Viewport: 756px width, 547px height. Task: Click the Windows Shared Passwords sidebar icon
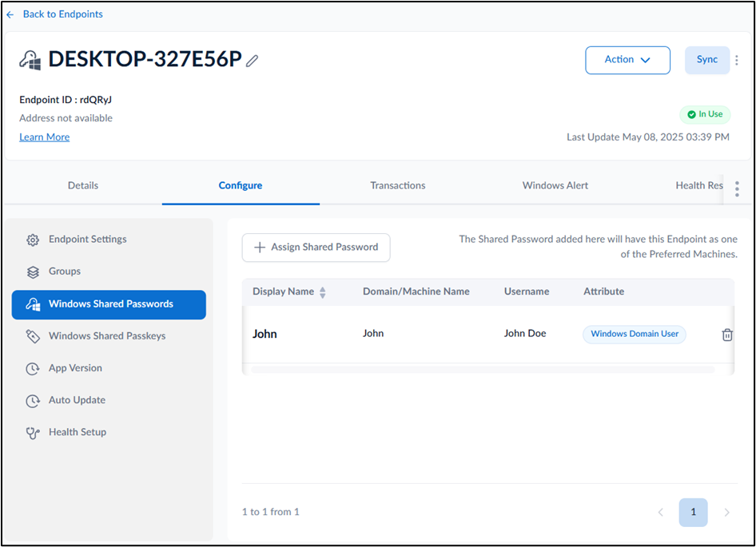(x=33, y=304)
